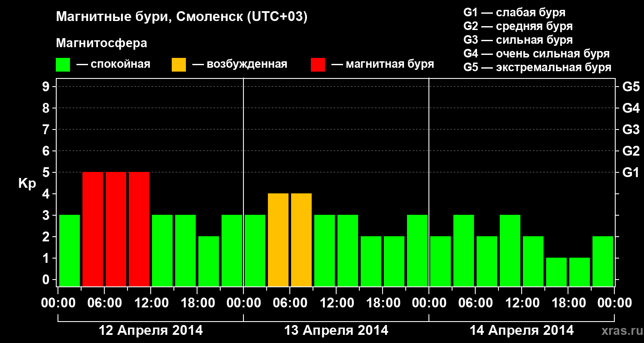Click the '12 Апреля 2014' date label
This screenshot has height=343, width=644.
[x=151, y=331]
